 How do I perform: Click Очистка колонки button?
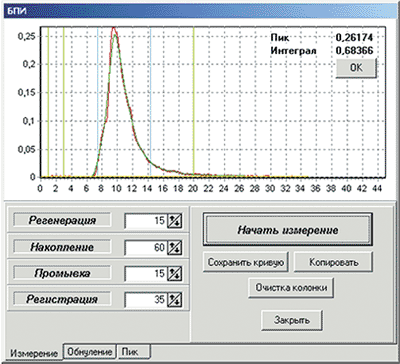(291, 287)
